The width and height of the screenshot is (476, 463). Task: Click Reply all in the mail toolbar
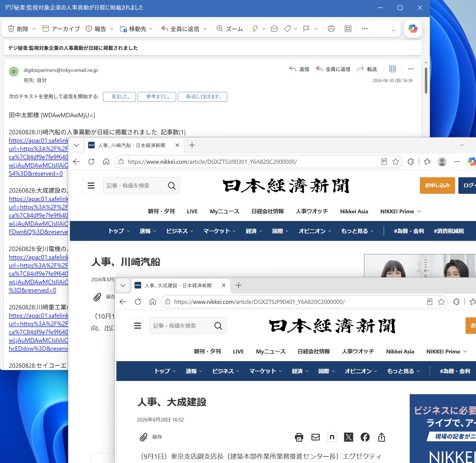(x=180, y=29)
